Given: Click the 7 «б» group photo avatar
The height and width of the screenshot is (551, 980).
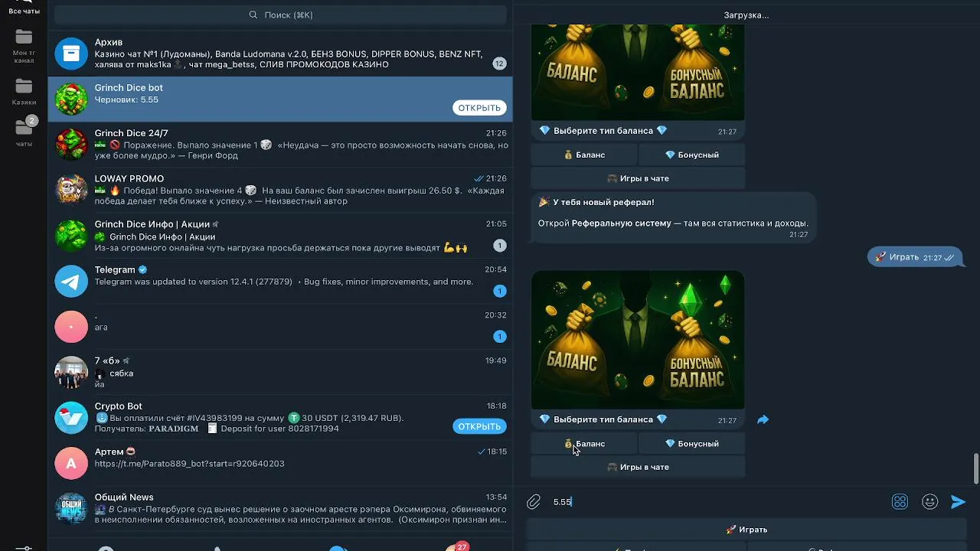Looking at the screenshot, I should pyautogui.click(x=71, y=372).
